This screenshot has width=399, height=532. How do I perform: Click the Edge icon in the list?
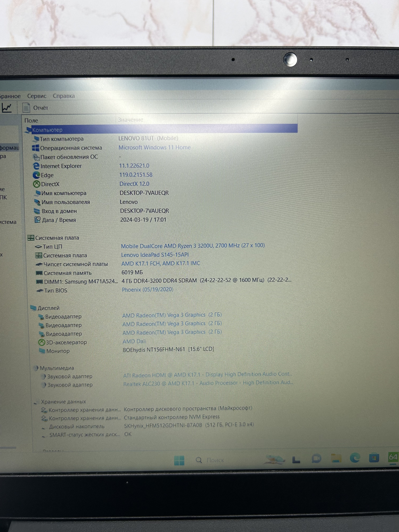coord(36,175)
